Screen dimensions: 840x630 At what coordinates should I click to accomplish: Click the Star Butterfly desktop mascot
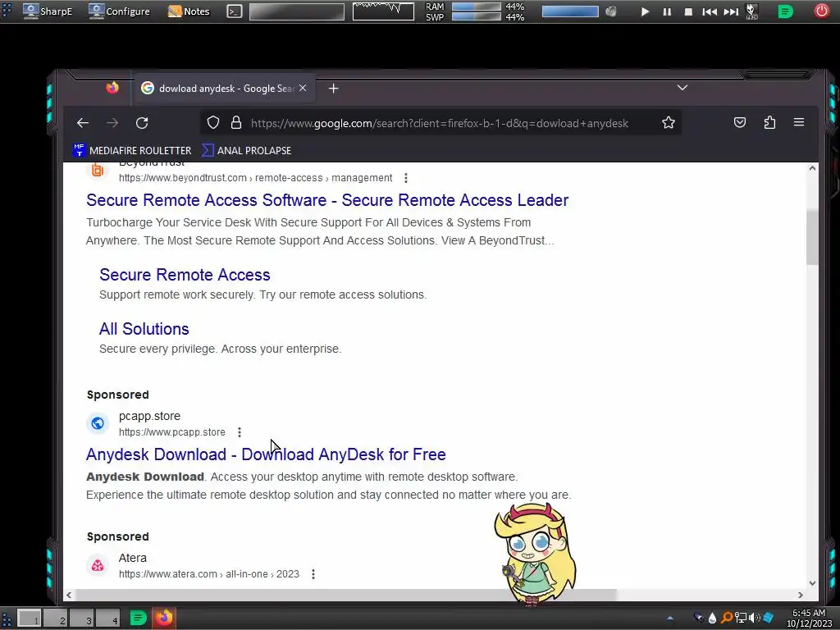click(535, 554)
